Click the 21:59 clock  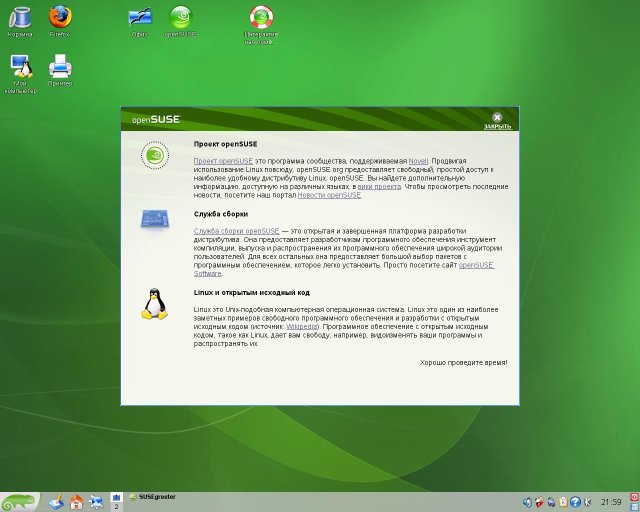point(611,502)
